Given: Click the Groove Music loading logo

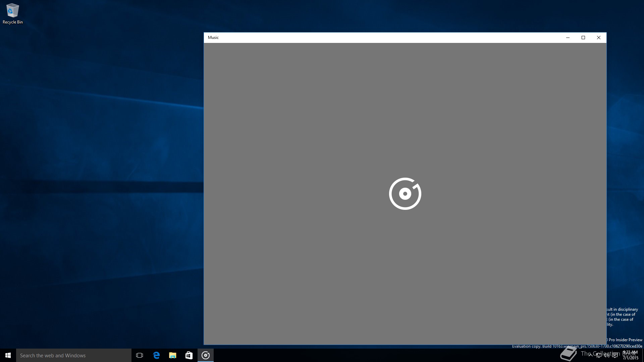Looking at the screenshot, I should coord(405,194).
